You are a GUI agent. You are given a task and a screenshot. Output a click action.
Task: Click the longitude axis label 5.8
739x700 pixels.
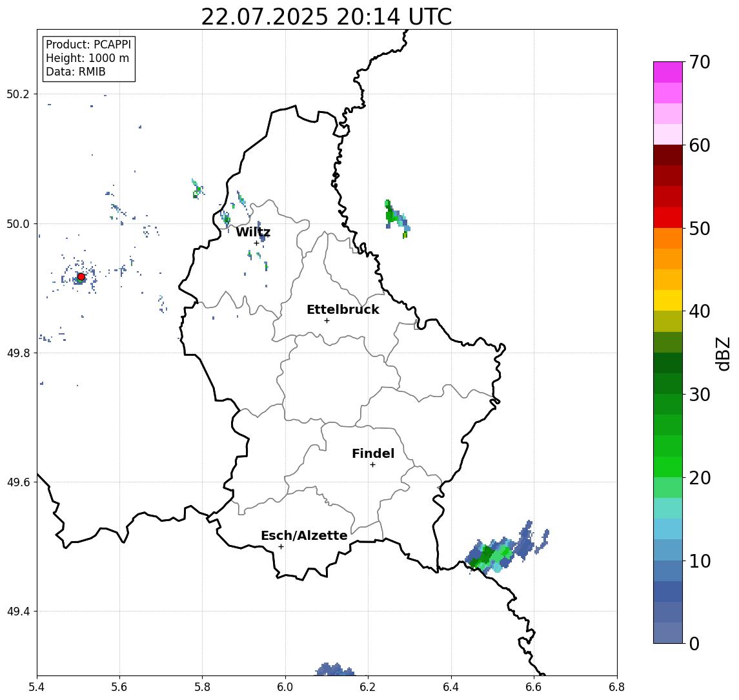point(203,687)
